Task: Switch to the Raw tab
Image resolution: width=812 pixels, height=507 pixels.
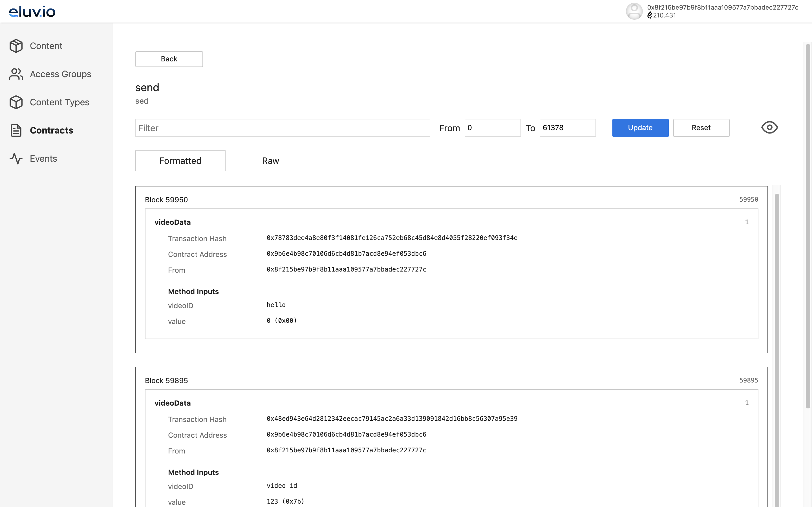Action: (x=270, y=161)
